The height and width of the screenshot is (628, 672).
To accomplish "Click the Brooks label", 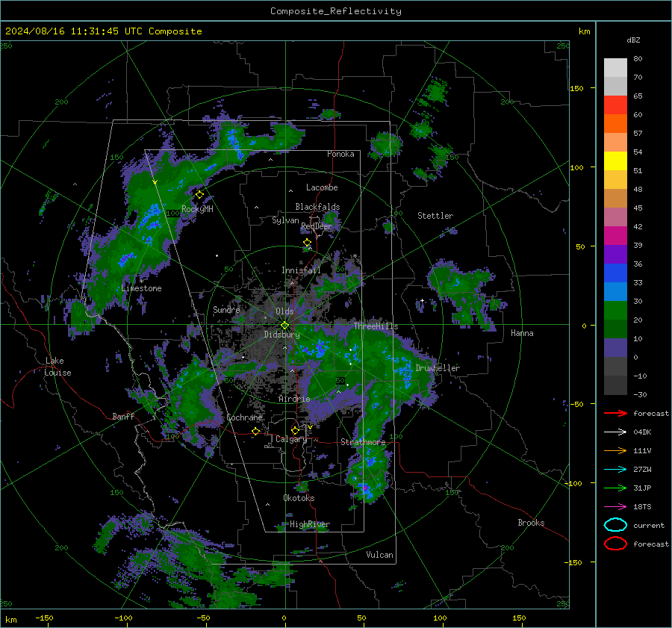I will coord(531,523).
